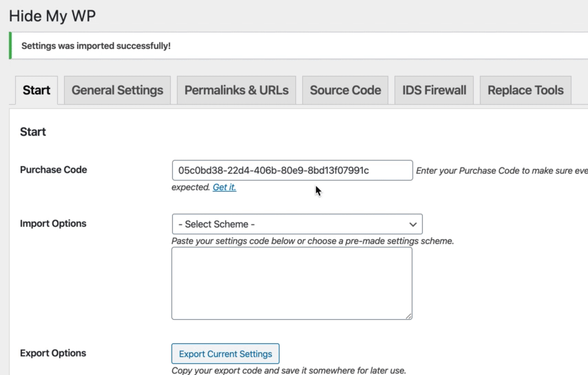Click the text area resize handle
This screenshot has width=588, height=375.
408,316
